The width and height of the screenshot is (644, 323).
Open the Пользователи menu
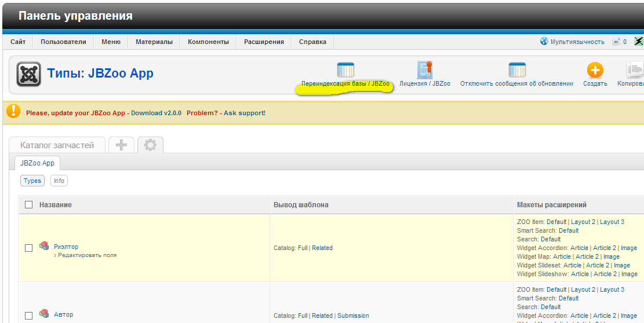[63, 42]
